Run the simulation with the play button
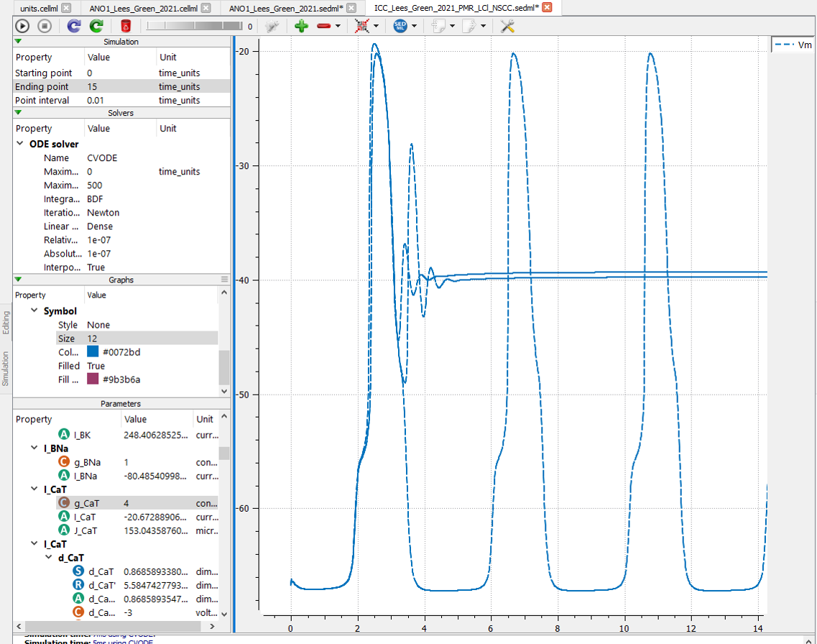This screenshot has width=817, height=644. point(22,26)
